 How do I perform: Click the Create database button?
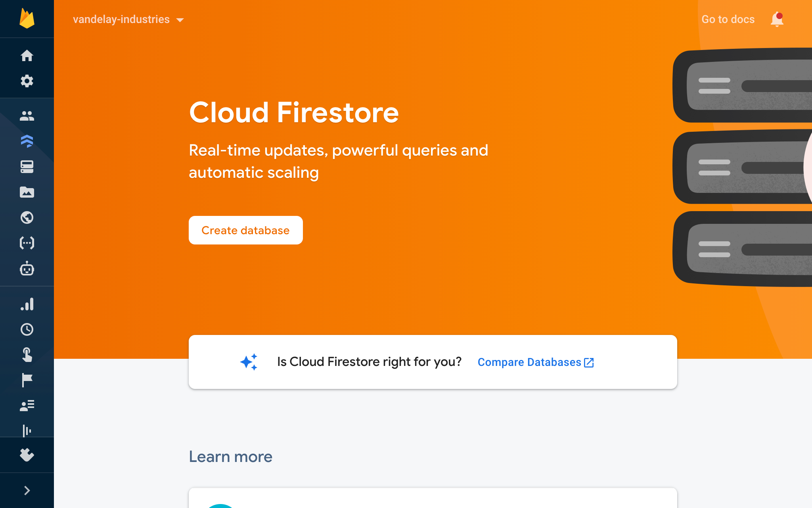pyautogui.click(x=245, y=230)
